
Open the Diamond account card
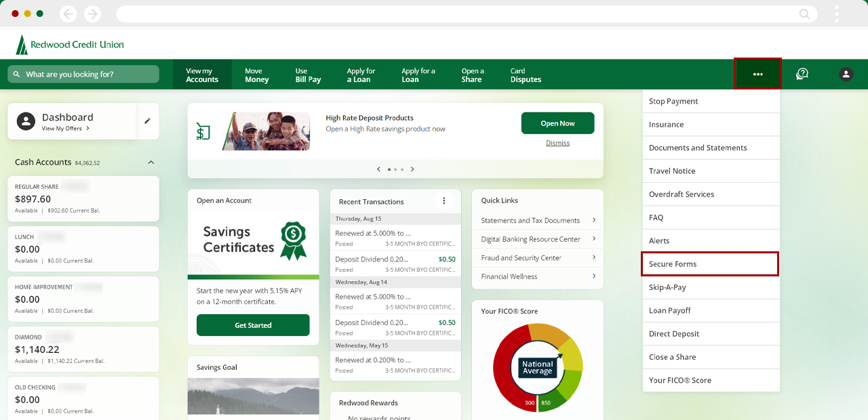click(x=83, y=349)
